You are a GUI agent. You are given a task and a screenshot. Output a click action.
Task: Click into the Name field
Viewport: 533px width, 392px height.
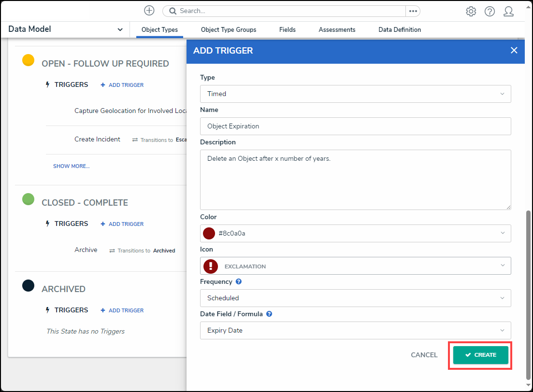pyautogui.click(x=355, y=126)
